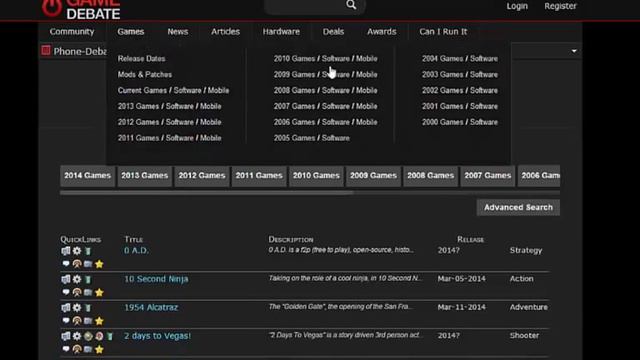Click the computer icon for 0 A.D.
The height and width of the screenshot is (360, 640).
click(x=66, y=251)
